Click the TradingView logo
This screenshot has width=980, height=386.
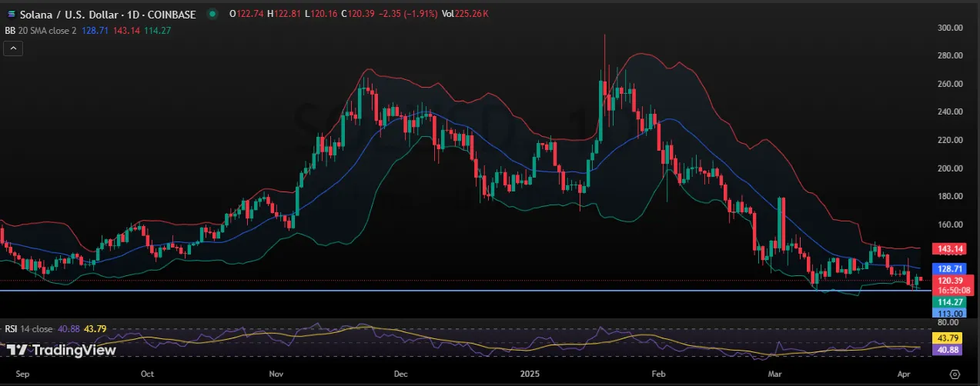tap(61, 351)
